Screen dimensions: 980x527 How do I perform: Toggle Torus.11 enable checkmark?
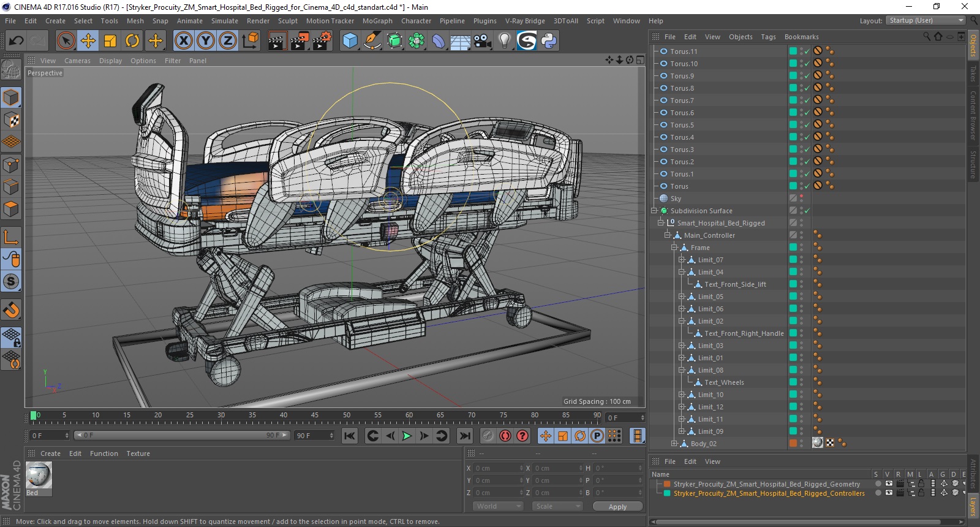pyautogui.click(x=807, y=51)
